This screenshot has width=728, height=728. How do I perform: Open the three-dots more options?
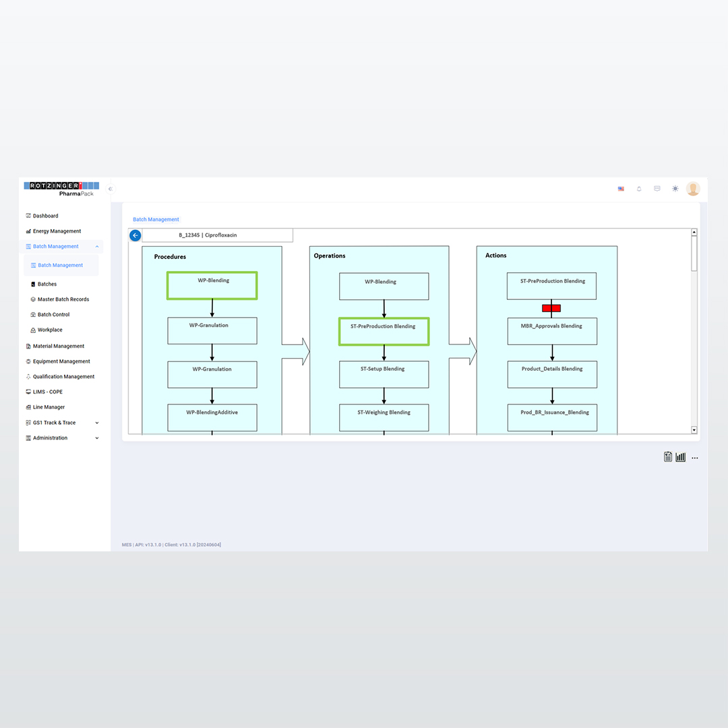[694, 458]
